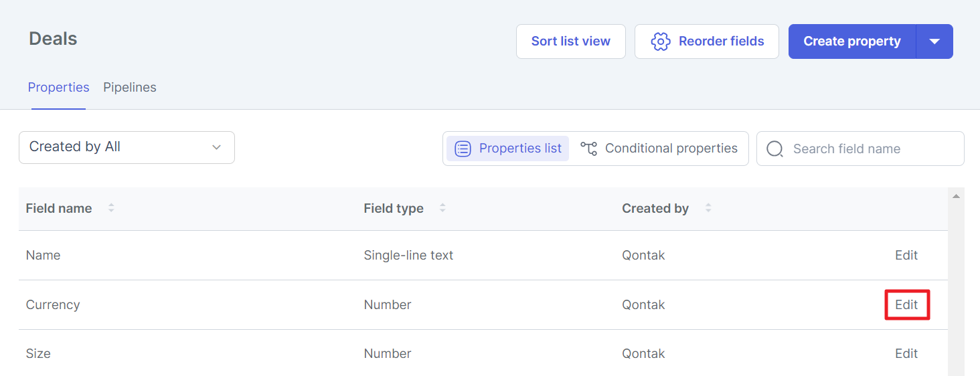Expand the Create property dropdown arrow
Screen dimensions: 980x376
pyautogui.click(x=934, y=41)
